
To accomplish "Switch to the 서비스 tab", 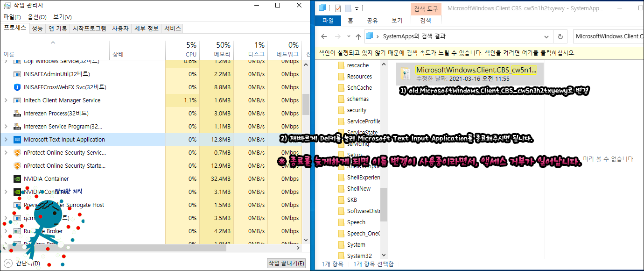I will (173, 29).
